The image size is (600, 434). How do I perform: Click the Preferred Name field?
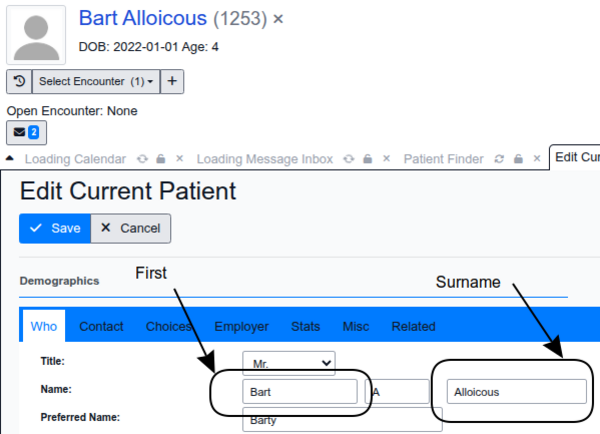pos(342,419)
